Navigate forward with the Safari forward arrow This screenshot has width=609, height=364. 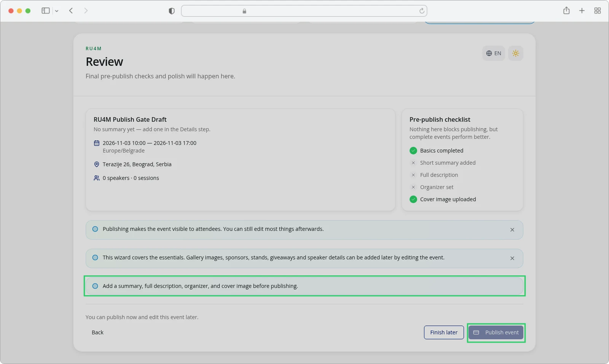point(86,11)
